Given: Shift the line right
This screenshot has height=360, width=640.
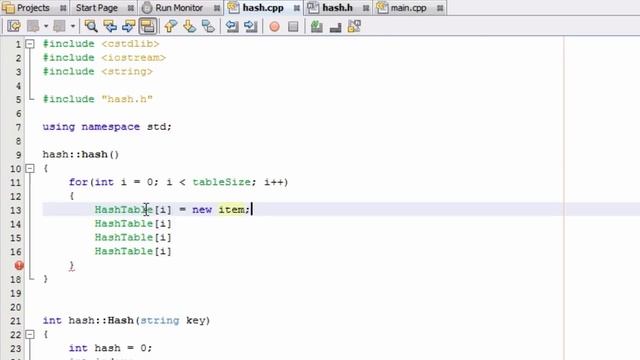Looking at the screenshot, I should [251, 27].
